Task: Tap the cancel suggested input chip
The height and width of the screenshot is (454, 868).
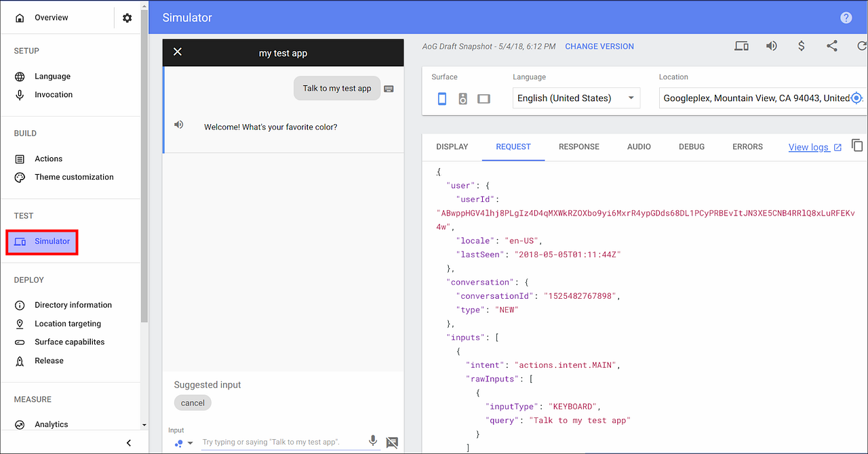Action: (192, 403)
